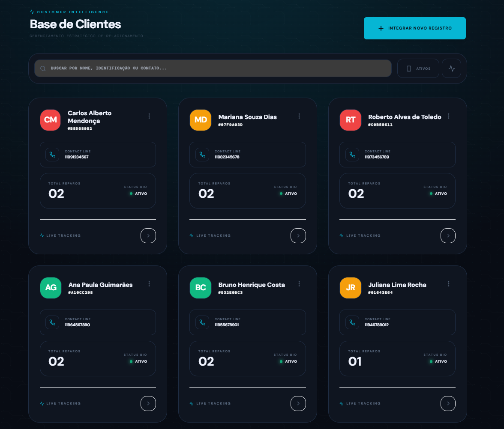Screen dimensions: 504x429
Task: Open Mariana Souza Dias details arrow button
Action: [x=298, y=235]
